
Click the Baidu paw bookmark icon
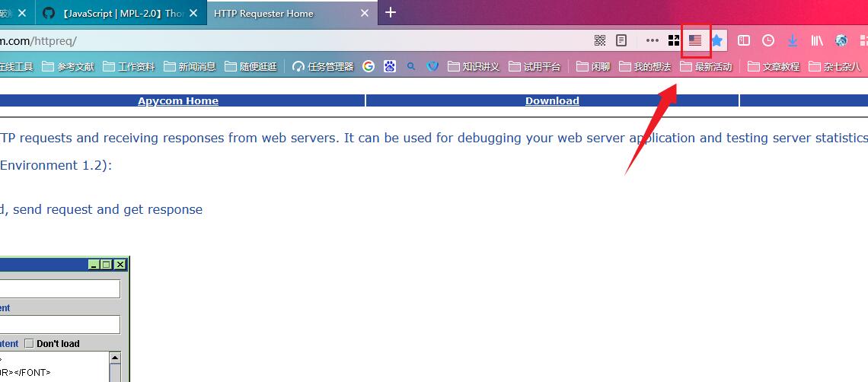click(x=390, y=66)
